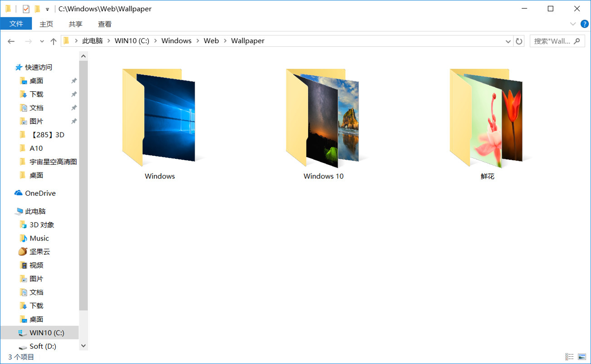Open the recent locations dropdown
The height and width of the screenshot is (364, 591).
pyautogui.click(x=42, y=41)
